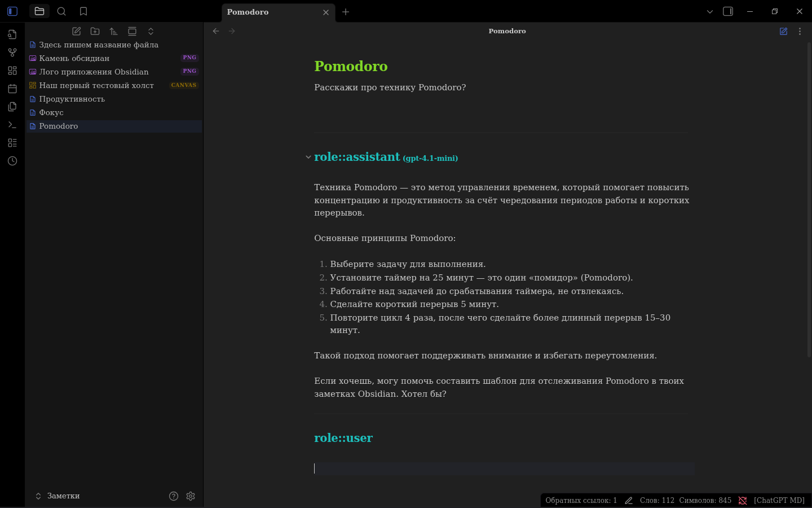Image resolution: width=812 pixels, height=508 pixels.
Task: Open the canvas ribbon icon
Action: pyautogui.click(x=12, y=71)
